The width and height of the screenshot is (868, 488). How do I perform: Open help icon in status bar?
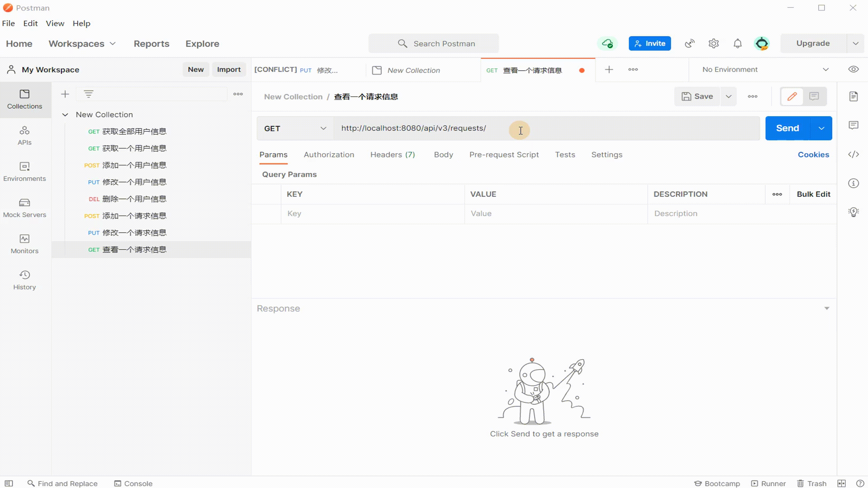point(860,484)
